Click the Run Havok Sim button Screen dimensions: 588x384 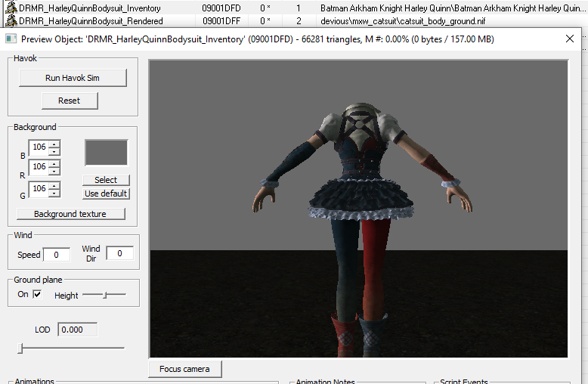click(x=73, y=78)
